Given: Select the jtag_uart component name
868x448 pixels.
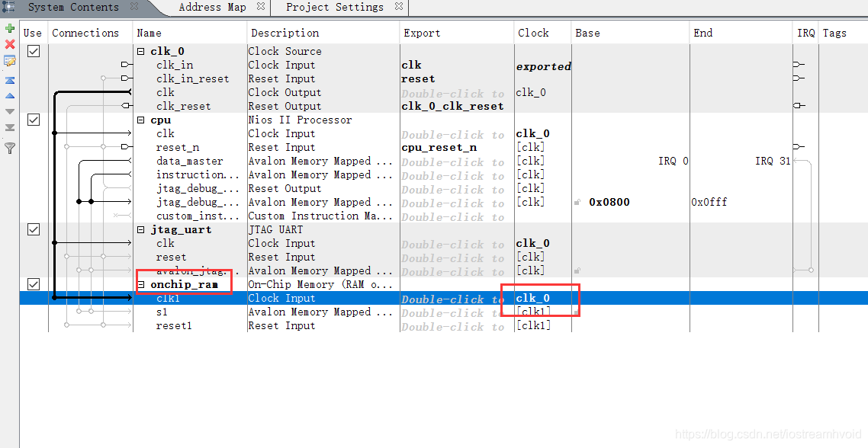Looking at the screenshot, I should (x=181, y=229).
